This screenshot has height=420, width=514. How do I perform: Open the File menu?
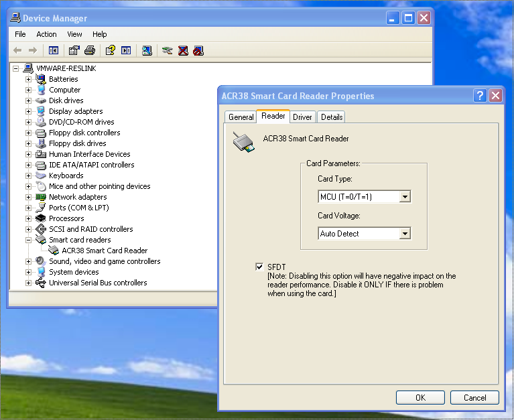click(x=20, y=34)
